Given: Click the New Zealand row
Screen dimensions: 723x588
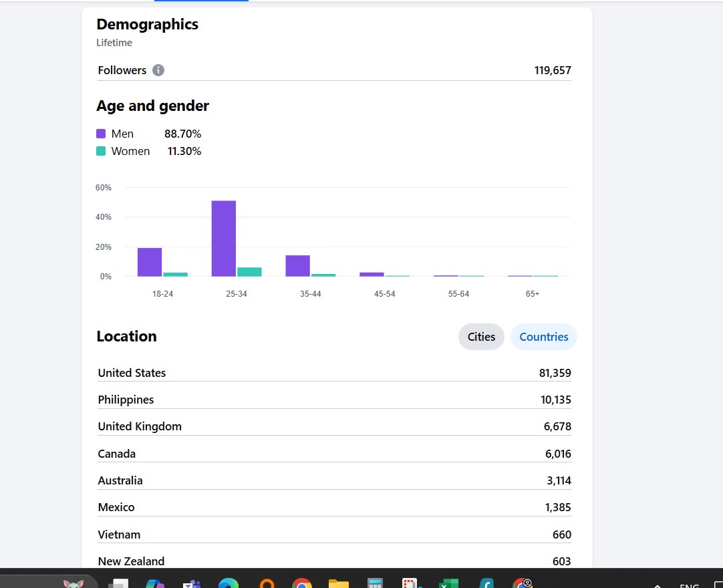Looking at the screenshot, I should click(x=334, y=561).
